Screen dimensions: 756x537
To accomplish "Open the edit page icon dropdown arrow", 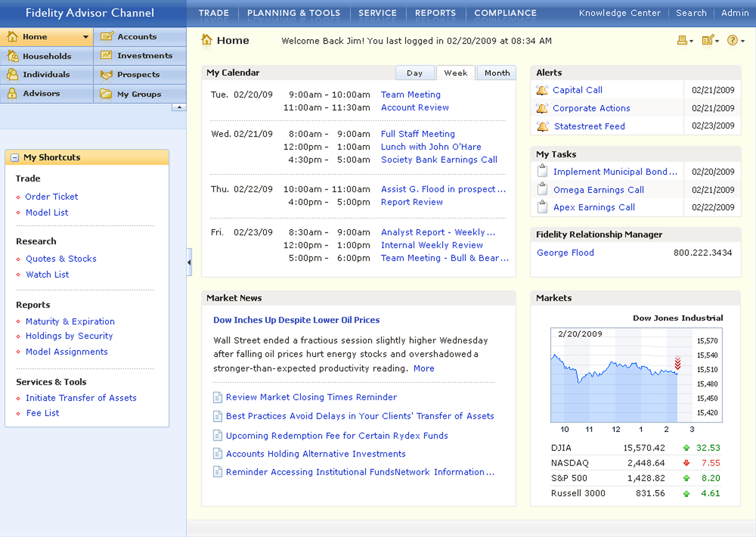I will point(717,41).
